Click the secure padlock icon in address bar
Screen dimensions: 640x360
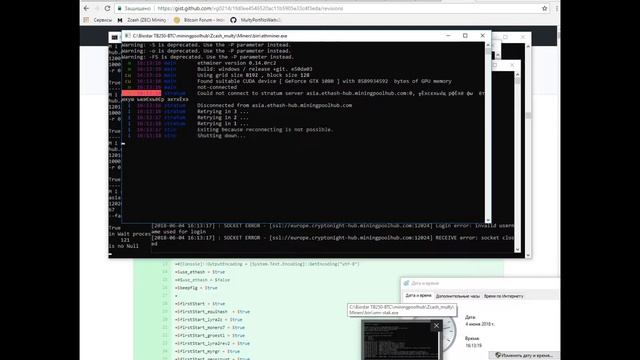(119, 8)
